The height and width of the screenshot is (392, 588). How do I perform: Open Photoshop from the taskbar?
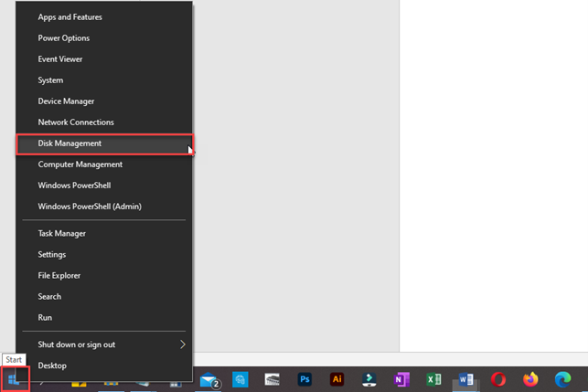[x=305, y=380]
